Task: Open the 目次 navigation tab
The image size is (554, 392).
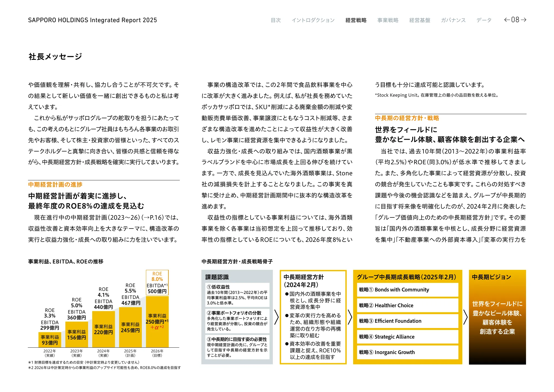Action: 276,20
